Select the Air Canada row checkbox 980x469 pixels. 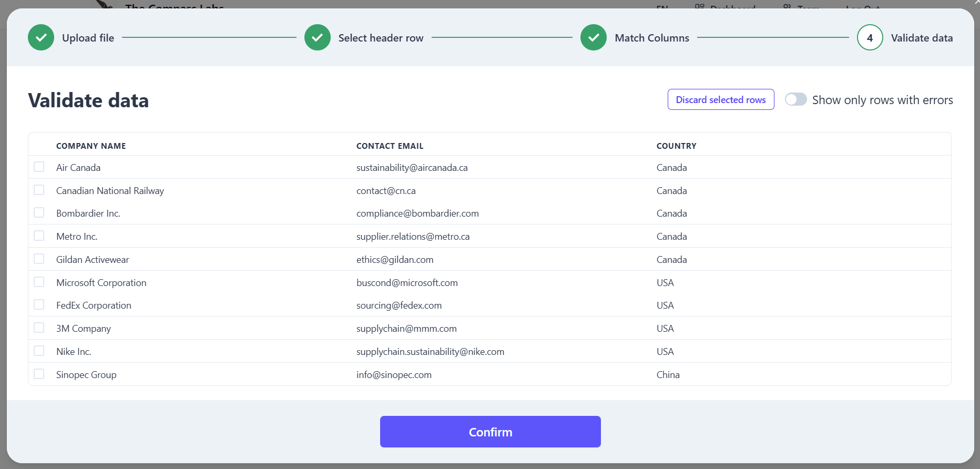39,167
